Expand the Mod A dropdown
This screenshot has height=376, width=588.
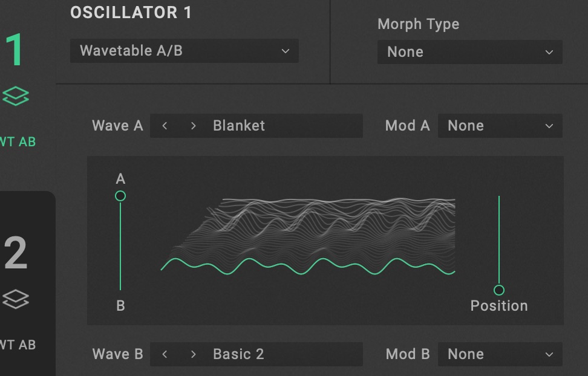(500, 126)
